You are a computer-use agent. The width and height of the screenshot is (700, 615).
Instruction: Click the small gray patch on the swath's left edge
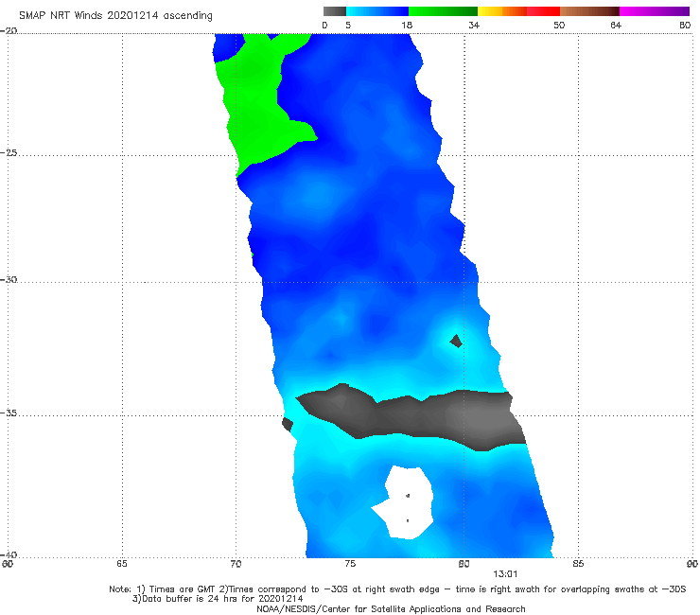(288, 424)
